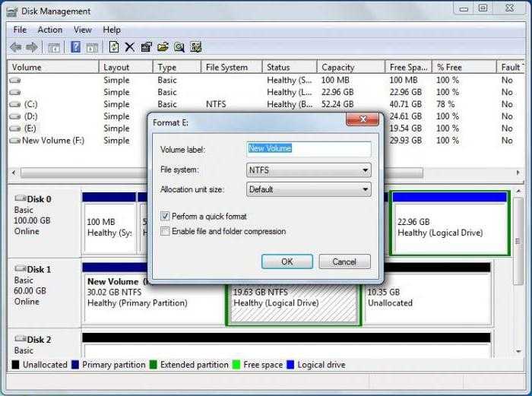
Task: Click the settings grid toolbar icon
Action: pos(196,47)
